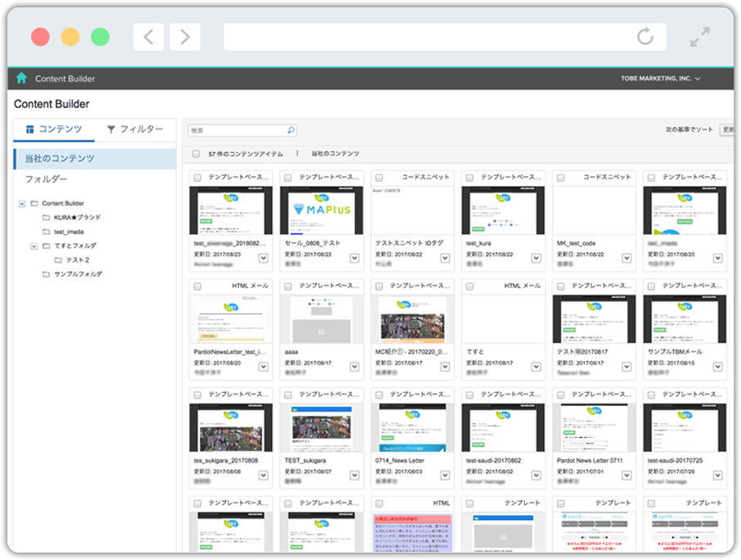741x560 pixels.
Task: Click the browser address bar
Action: coord(445,36)
